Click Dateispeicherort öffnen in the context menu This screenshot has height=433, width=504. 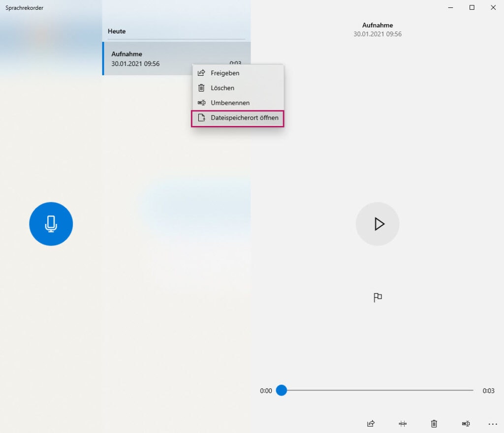click(x=244, y=118)
